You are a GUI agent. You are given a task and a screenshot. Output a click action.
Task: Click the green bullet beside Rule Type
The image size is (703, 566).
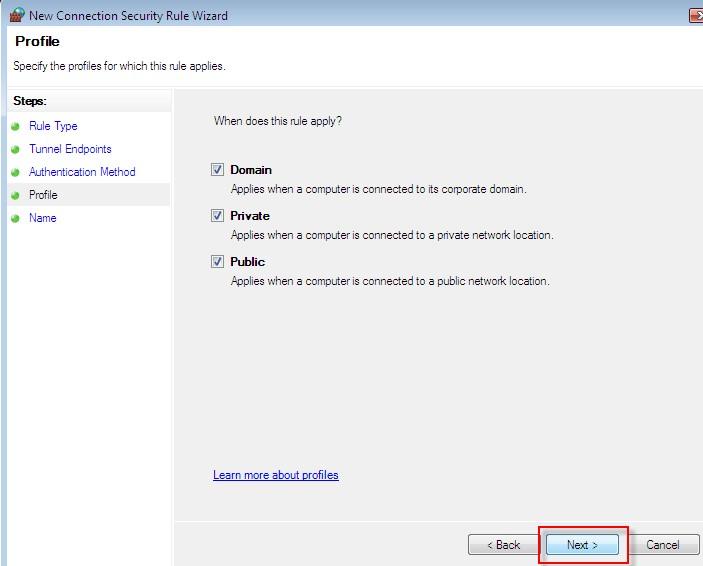(x=15, y=127)
